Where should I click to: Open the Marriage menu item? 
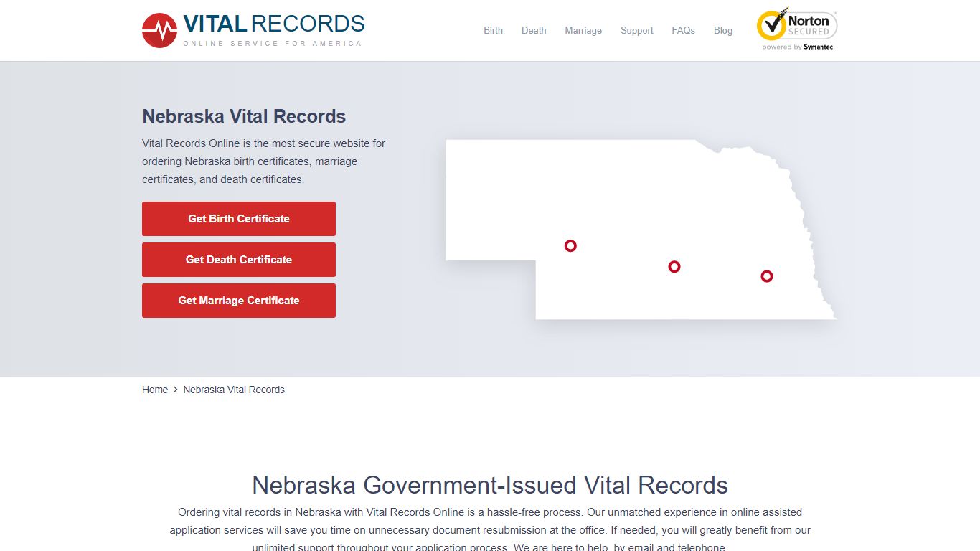583,30
